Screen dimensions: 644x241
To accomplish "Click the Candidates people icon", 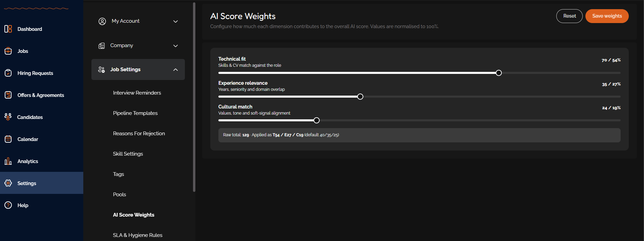I will click(8, 117).
